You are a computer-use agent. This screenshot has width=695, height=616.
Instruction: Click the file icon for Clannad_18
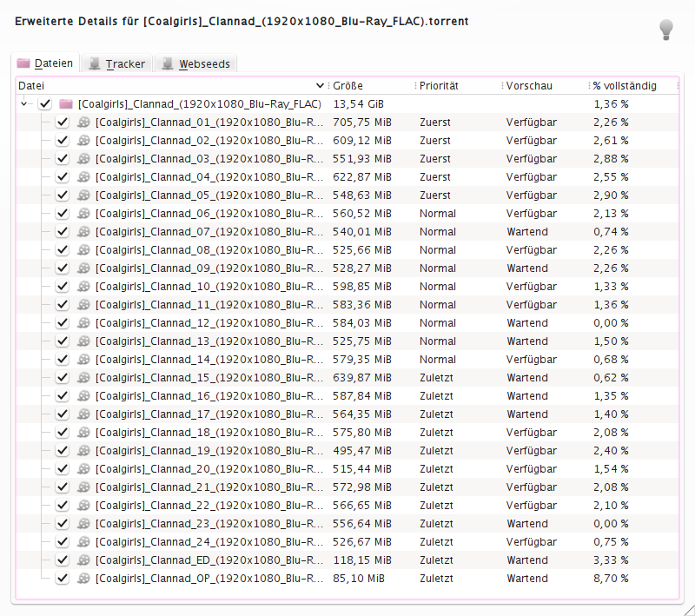click(x=83, y=433)
